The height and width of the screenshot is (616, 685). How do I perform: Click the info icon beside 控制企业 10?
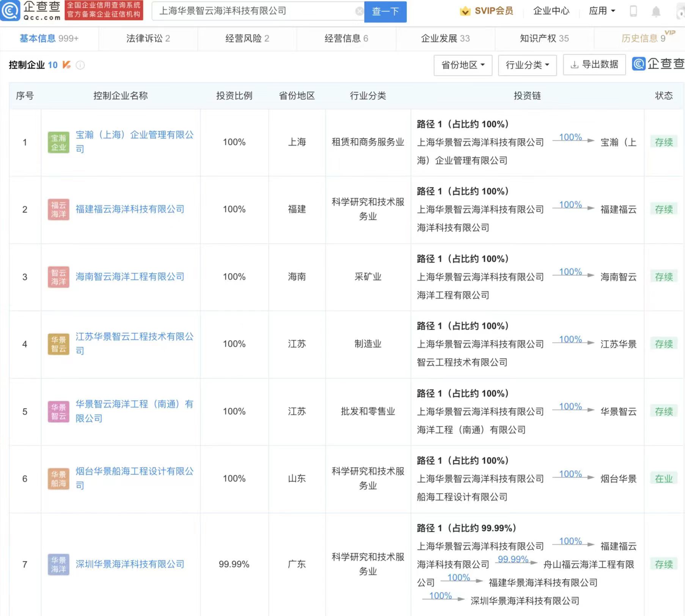pos(80,65)
